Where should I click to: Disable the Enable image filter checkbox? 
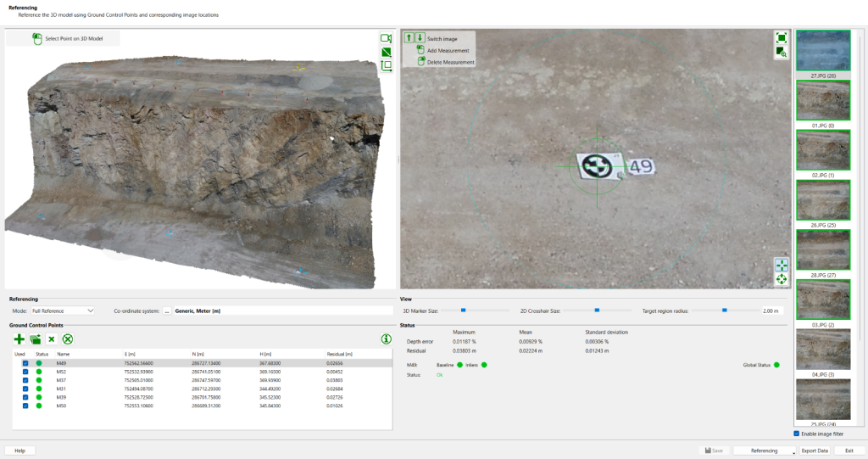point(797,434)
